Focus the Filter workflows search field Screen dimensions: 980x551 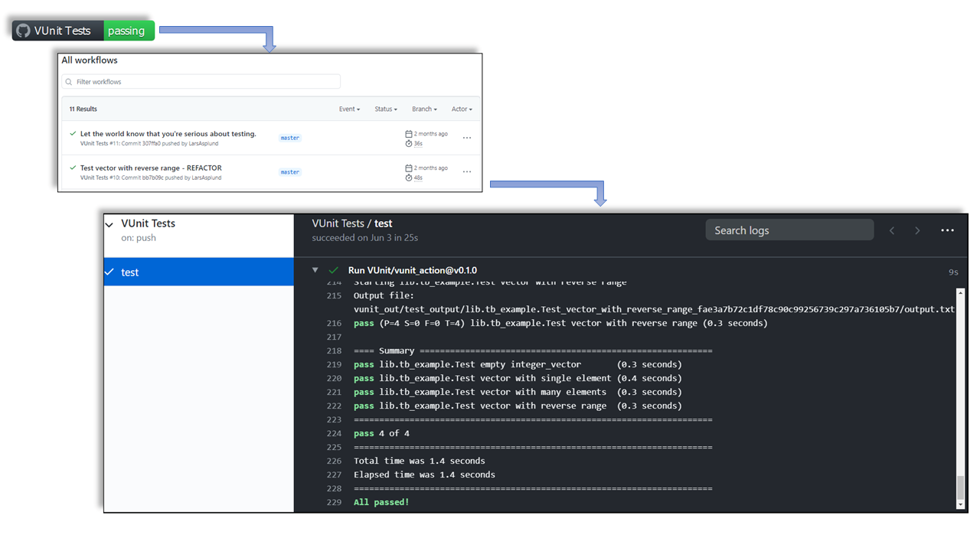[x=201, y=82]
